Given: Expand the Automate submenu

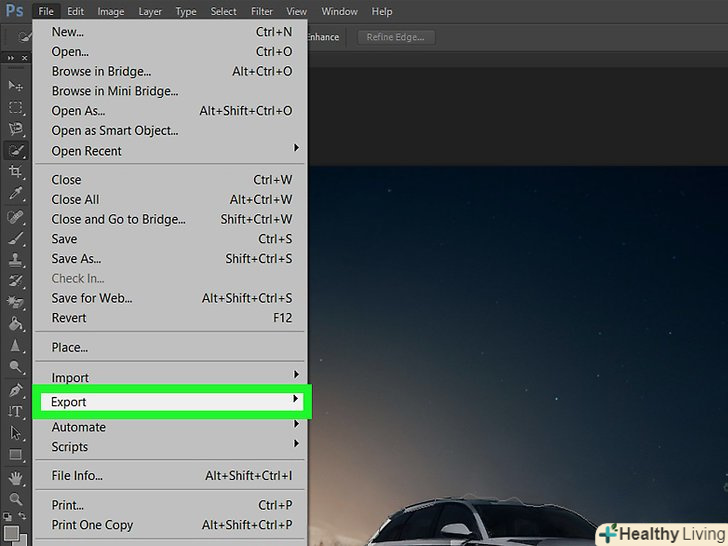Looking at the screenshot, I should pos(170,427).
